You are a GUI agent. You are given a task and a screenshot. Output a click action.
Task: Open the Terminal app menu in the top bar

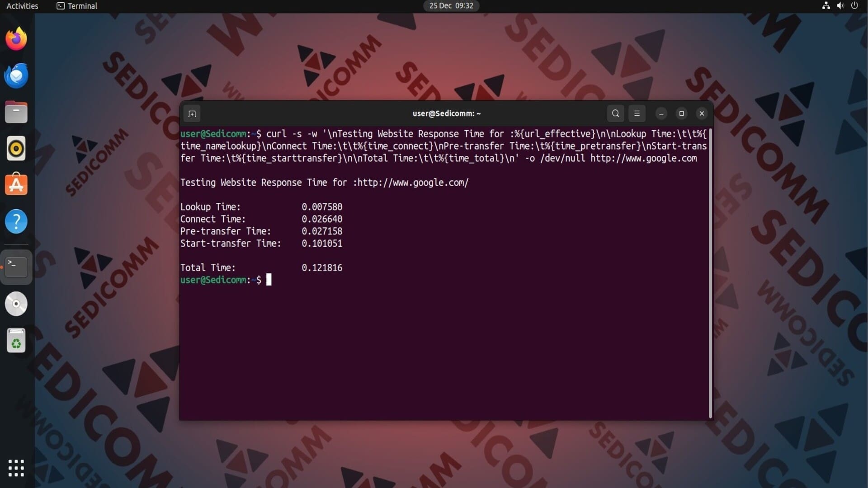coord(77,6)
